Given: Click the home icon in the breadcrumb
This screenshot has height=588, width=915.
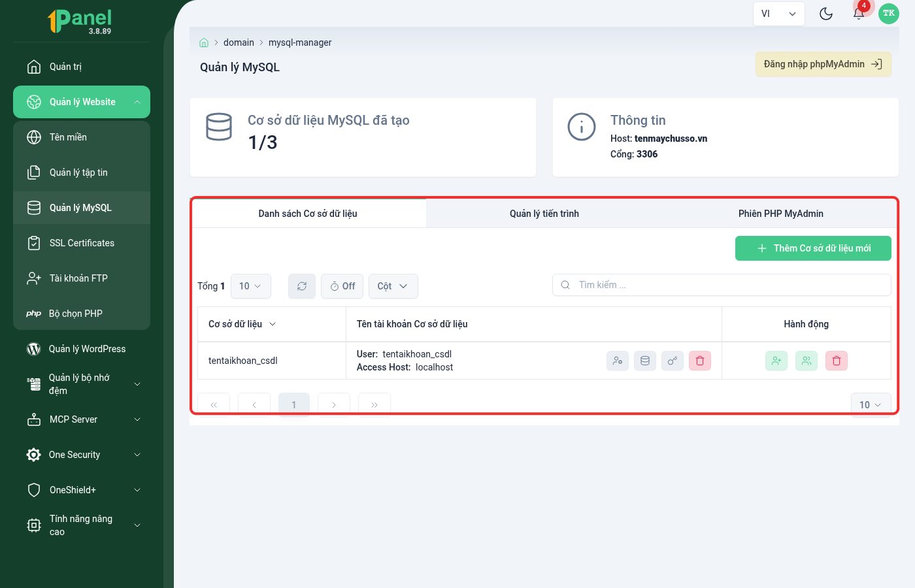Looking at the screenshot, I should click(x=204, y=42).
